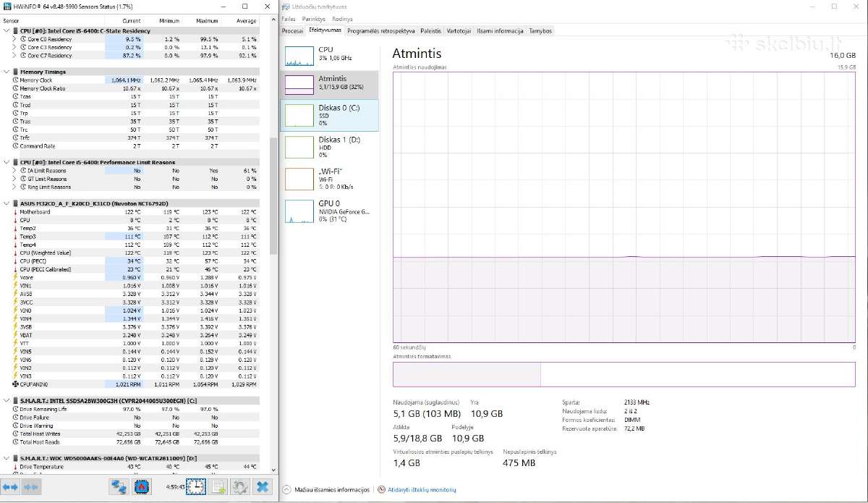Screen dimensions: 868x503
Task: Open HWiNFO sensor settings gear icon
Action: pyautogui.click(x=240, y=487)
